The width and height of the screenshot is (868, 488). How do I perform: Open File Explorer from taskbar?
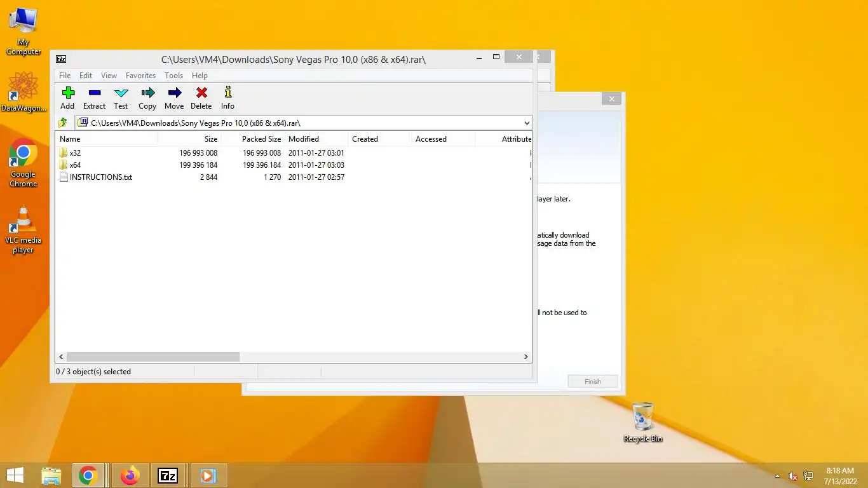pos(51,475)
